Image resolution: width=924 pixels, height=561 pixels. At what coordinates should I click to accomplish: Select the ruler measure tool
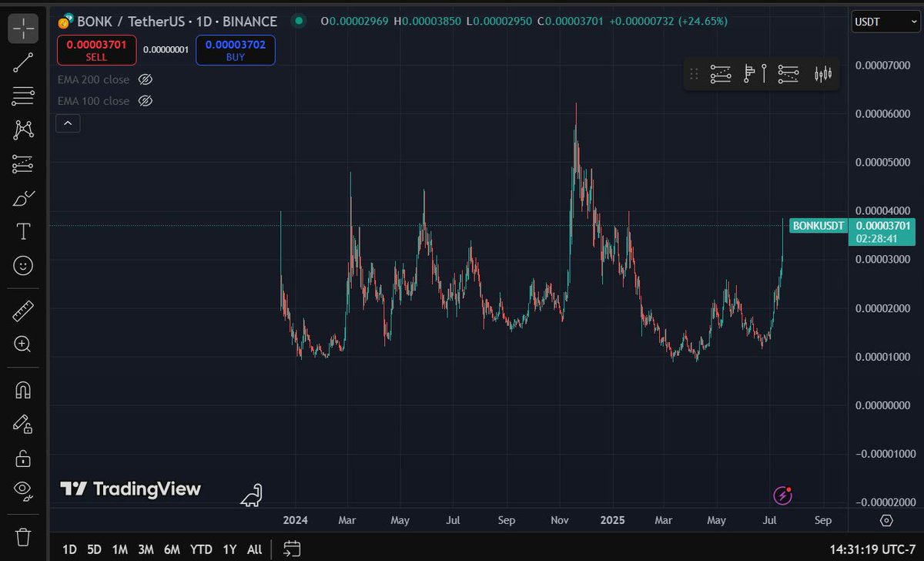(24, 311)
